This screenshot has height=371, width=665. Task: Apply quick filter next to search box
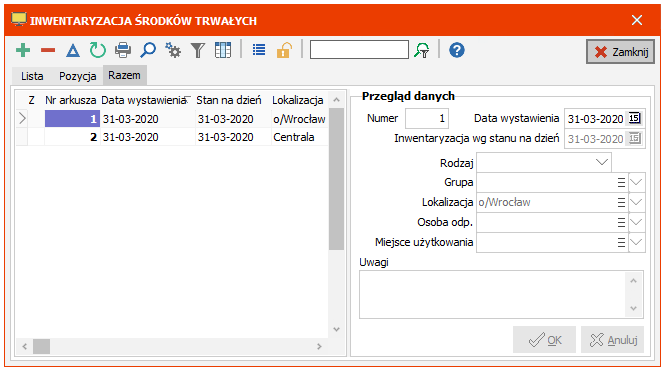pos(422,50)
